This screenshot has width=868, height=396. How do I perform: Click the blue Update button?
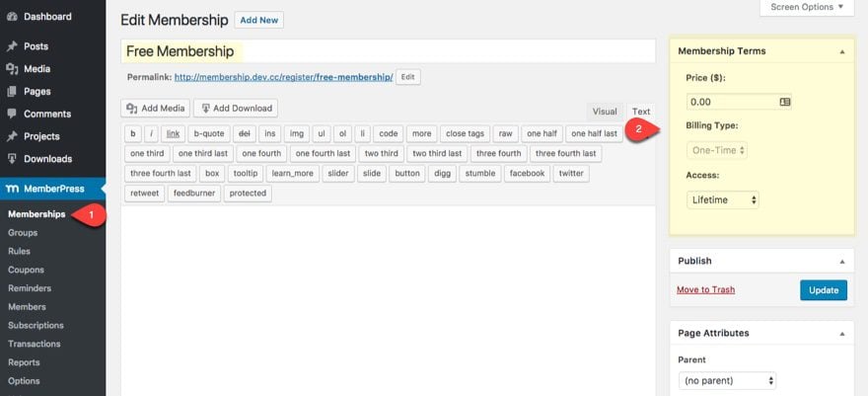pos(824,290)
